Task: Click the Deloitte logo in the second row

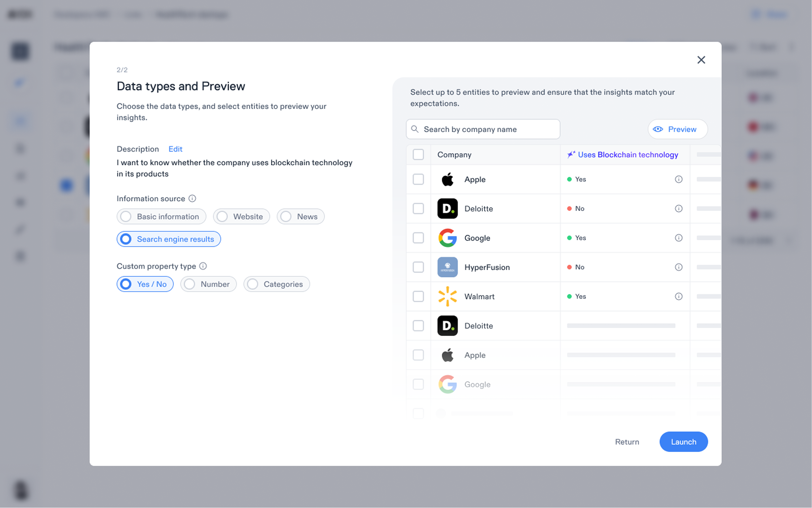Action: tap(447, 209)
